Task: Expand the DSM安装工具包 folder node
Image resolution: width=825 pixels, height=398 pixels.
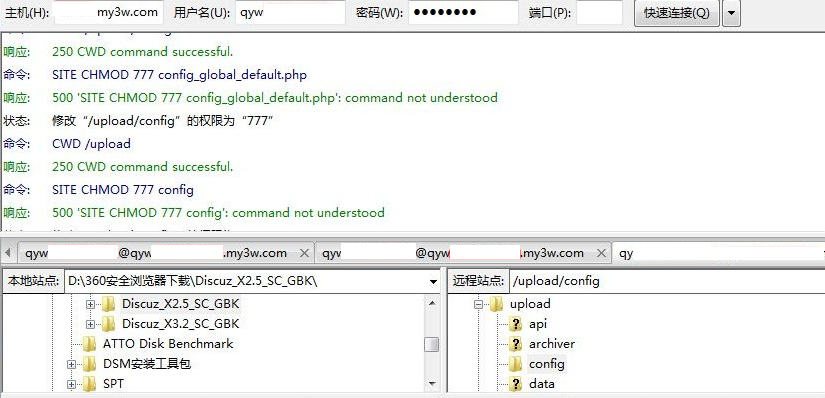Action: (x=72, y=364)
